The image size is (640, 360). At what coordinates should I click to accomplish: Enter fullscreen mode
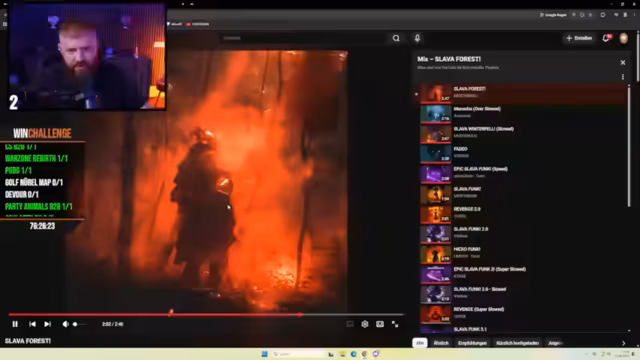395,324
